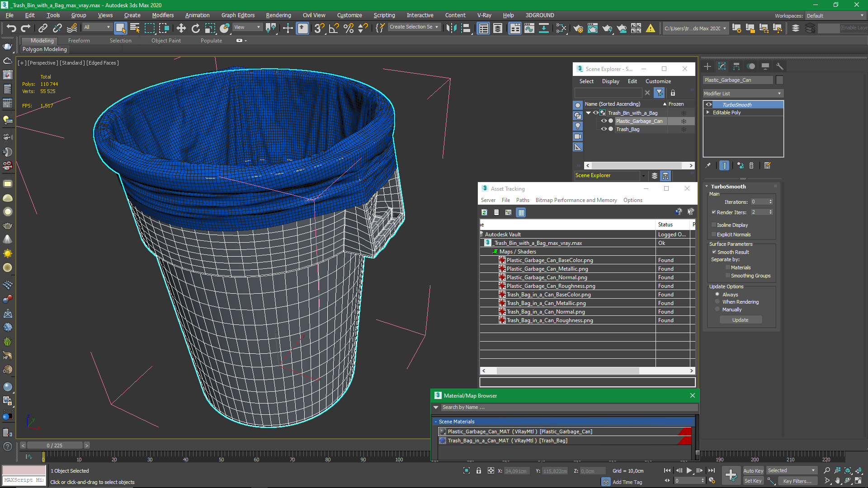Open the View reference coordinate dropdown
Viewport: 868px width, 488px height.
247,27
